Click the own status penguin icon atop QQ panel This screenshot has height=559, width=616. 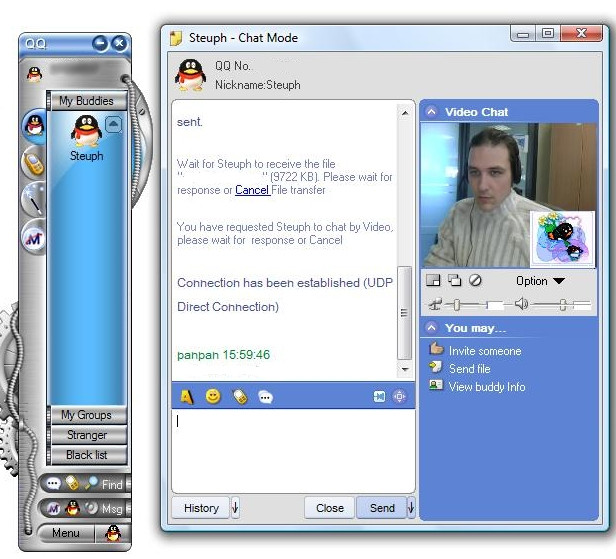point(34,73)
